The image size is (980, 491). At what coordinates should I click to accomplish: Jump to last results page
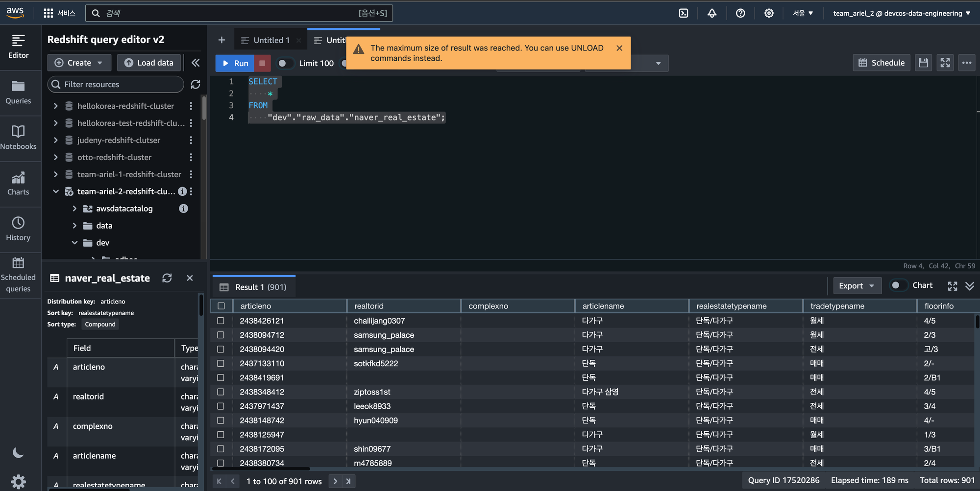tap(348, 481)
